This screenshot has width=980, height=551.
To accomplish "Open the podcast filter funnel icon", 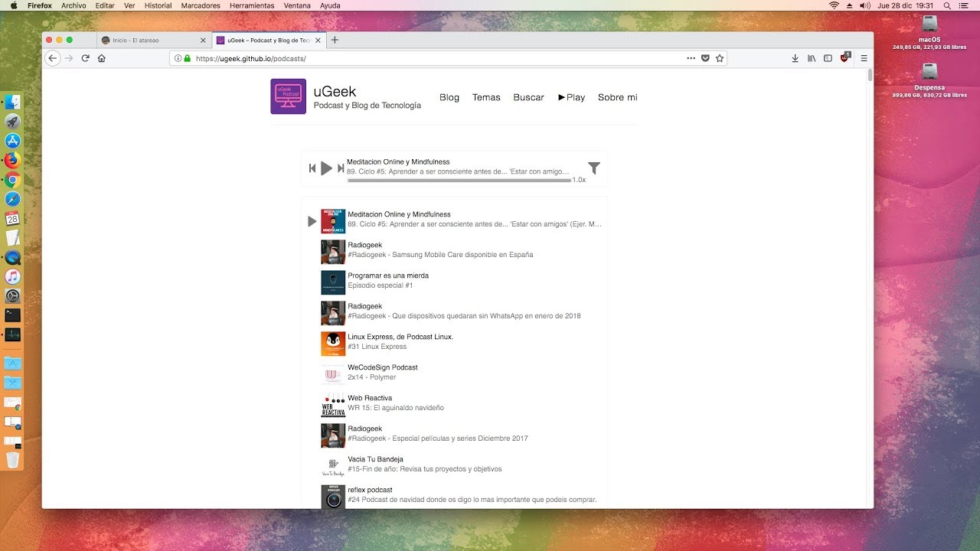I will pos(594,168).
